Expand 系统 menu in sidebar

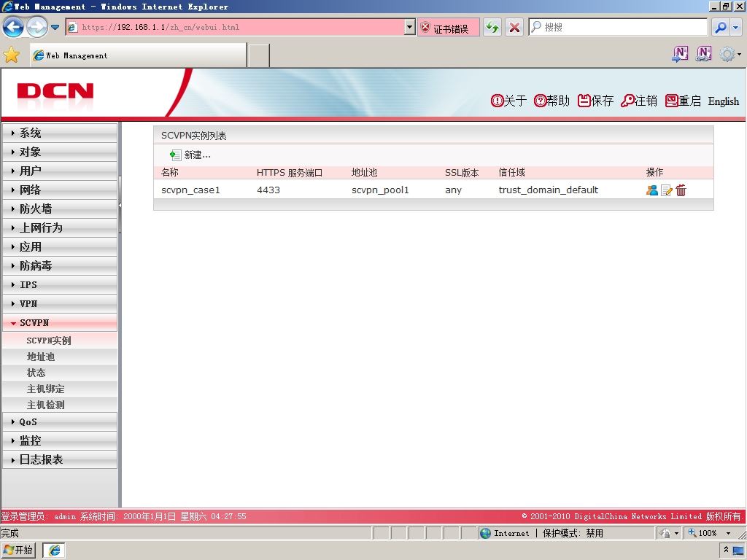(60, 133)
